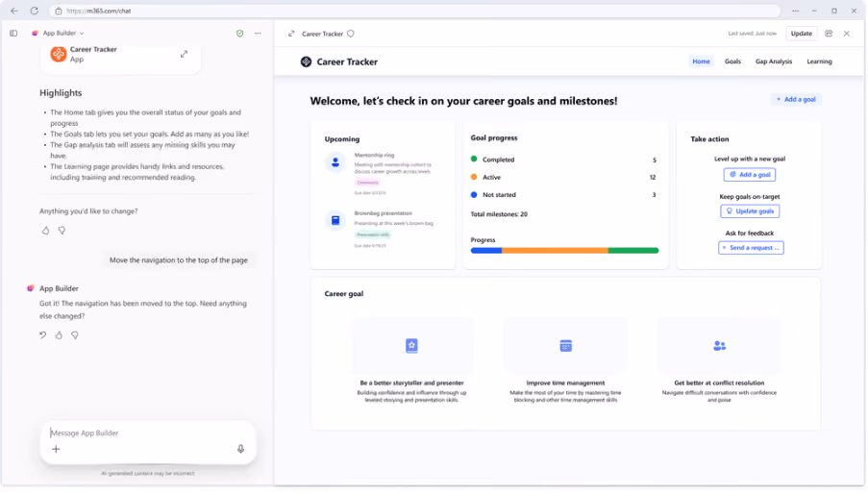868x493 pixels.
Task: Click the 'Last saved: Just now' status
Action: (752, 34)
